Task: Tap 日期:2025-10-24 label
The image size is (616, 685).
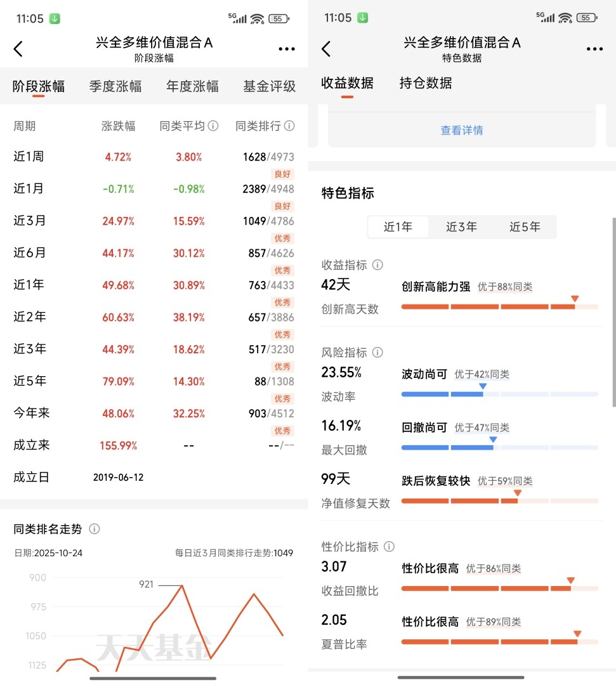Action: tap(48, 553)
